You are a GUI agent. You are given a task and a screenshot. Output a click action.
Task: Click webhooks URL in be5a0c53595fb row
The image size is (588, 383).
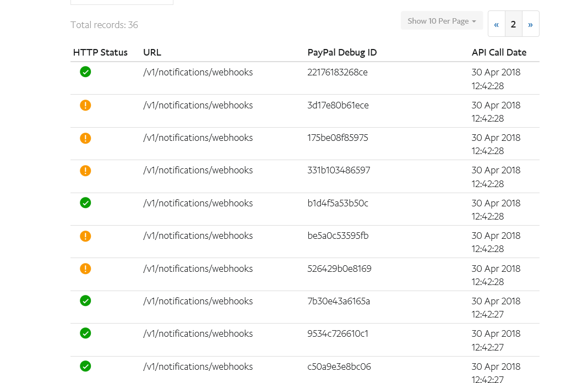[198, 236]
